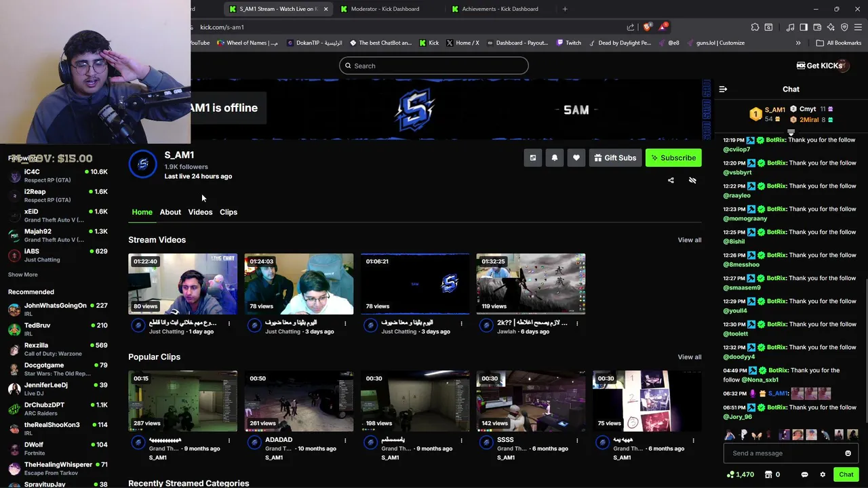
Task: Open iC4C channel in following list
Action: pyautogui.click(x=58, y=176)
